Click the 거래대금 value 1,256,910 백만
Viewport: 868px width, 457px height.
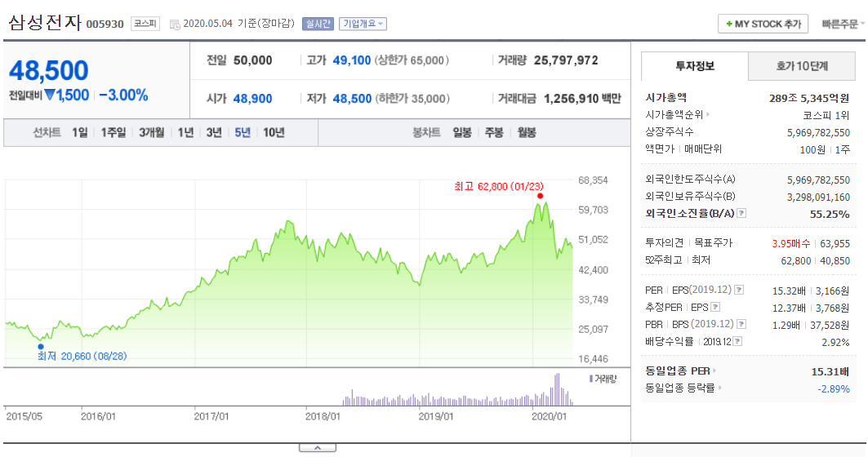582,99
